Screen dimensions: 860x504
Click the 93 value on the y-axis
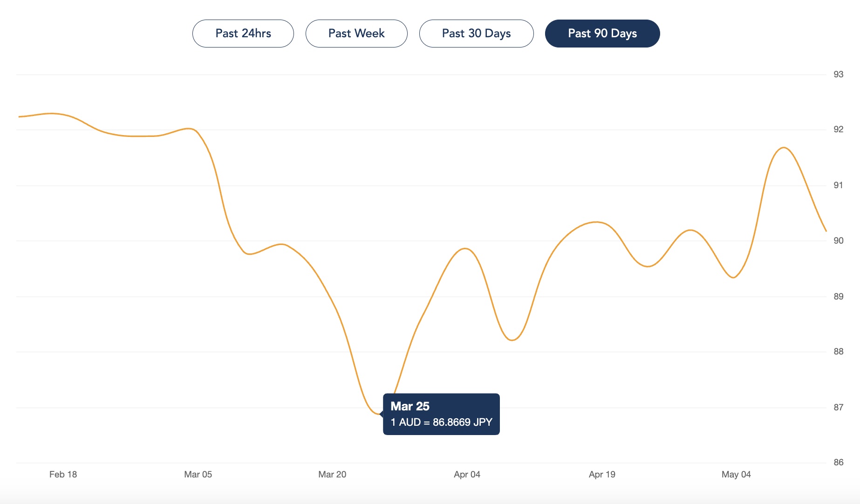pyautogui.click(x=838, y=74)
